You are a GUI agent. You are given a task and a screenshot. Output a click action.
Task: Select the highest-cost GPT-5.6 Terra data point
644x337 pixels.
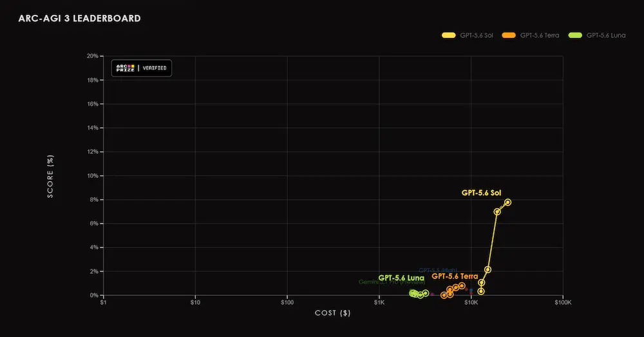462,285
